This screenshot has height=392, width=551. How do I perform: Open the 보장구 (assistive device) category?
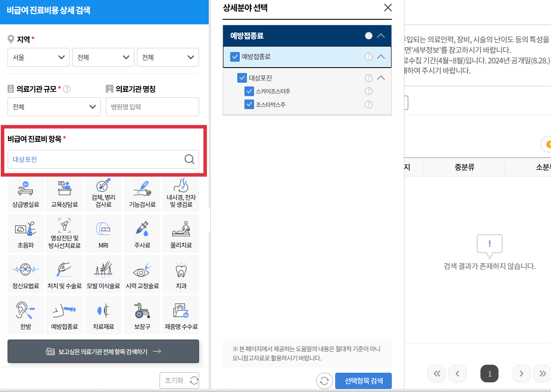click(142, 314)
